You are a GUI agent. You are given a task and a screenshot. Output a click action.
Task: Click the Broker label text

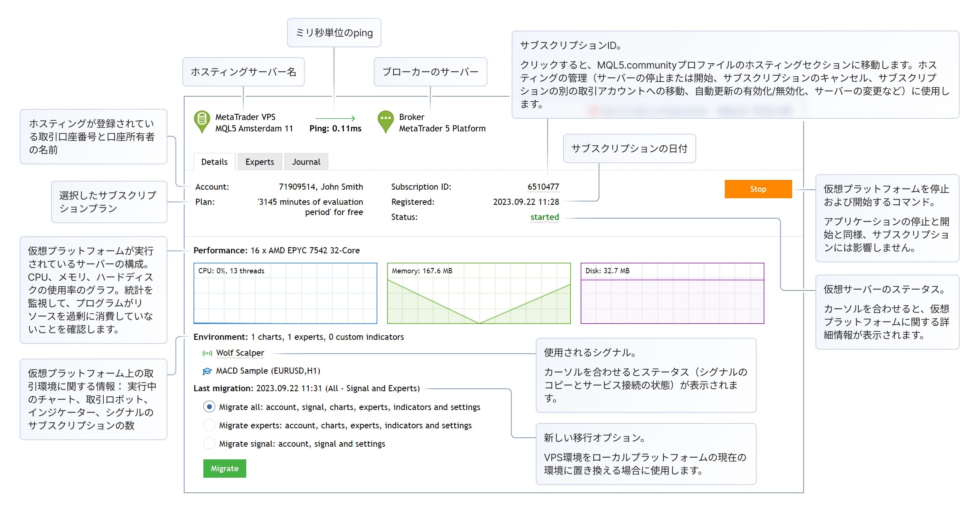(412, 117)
